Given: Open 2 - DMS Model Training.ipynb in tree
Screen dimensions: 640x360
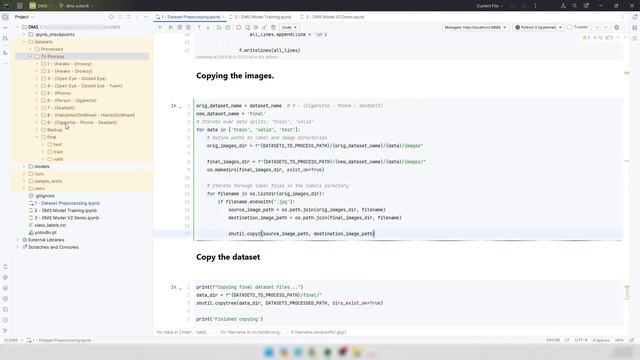Looking at the screenshot, I should [x=65, y=211].
